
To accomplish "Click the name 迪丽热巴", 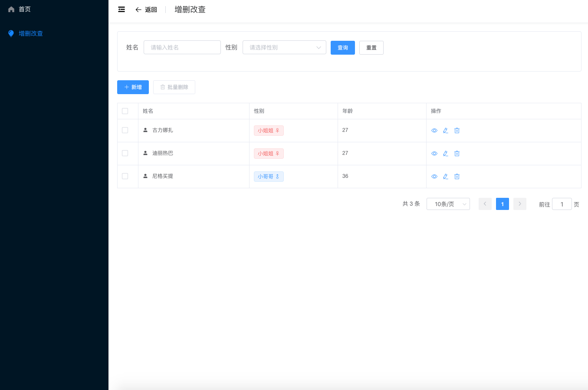I will point(163,153).
